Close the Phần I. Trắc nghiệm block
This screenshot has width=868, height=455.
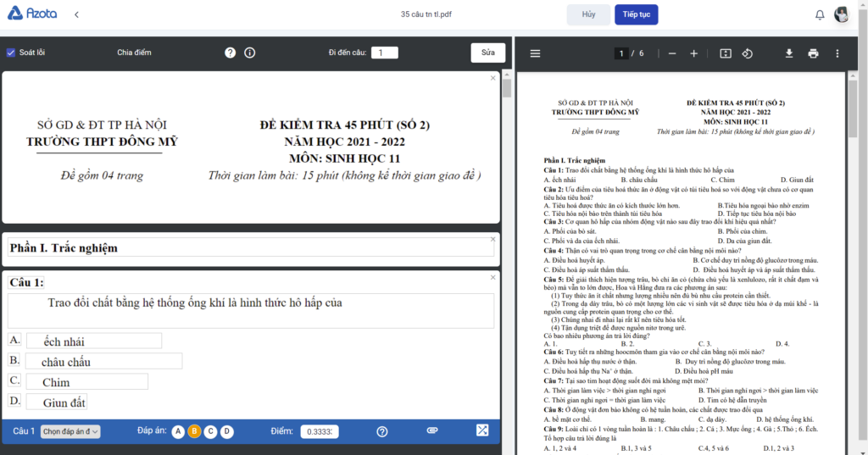pyautogui.click(x=492, y=239)
